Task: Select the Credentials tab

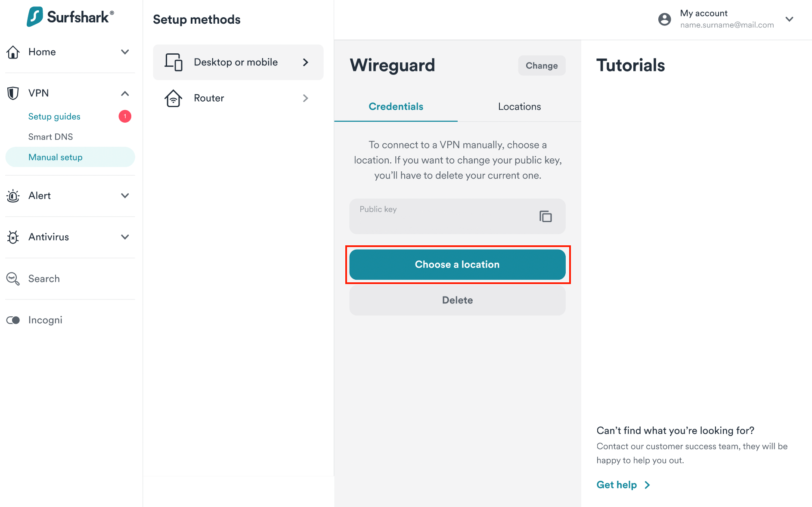Action: click(396, 106)
